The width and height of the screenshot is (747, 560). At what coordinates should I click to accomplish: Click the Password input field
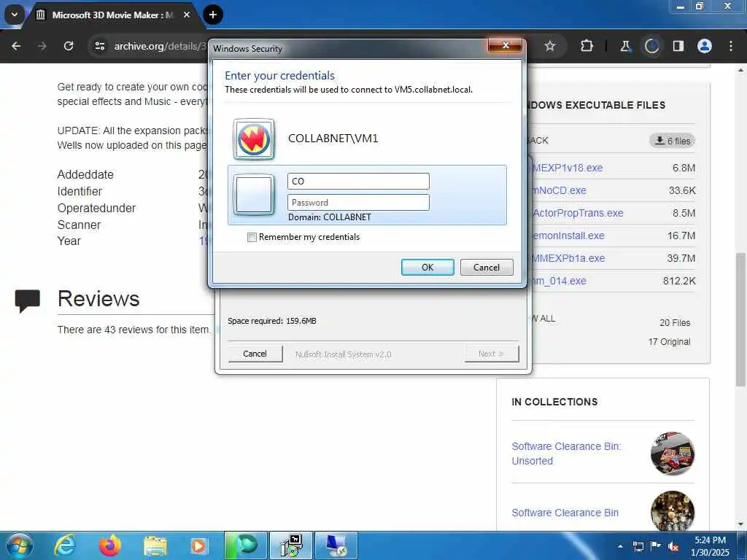tap(358, 203)
